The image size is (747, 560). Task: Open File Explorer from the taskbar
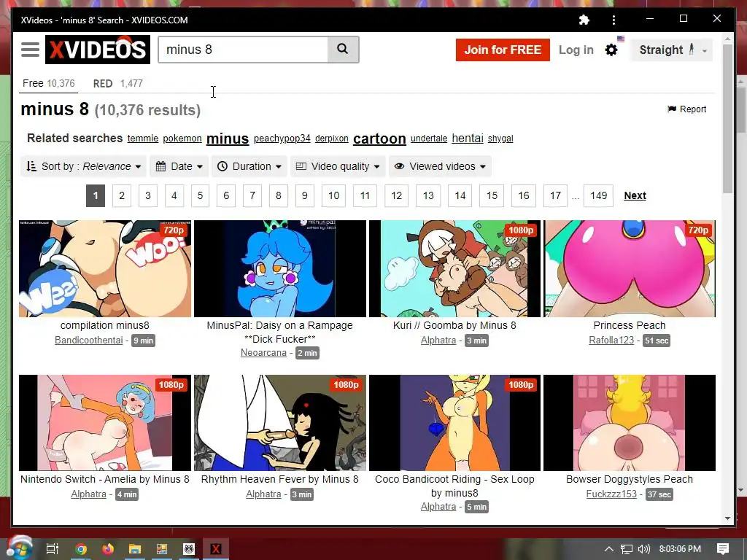coord(135,549)
